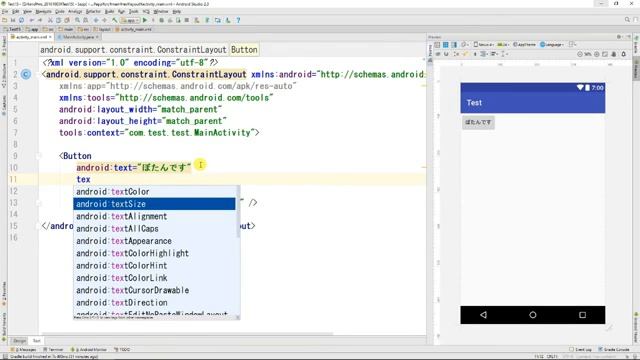Zoom in the preview with plus icon
Viewport: 640px width, 360px height.
tap(596, 54)
